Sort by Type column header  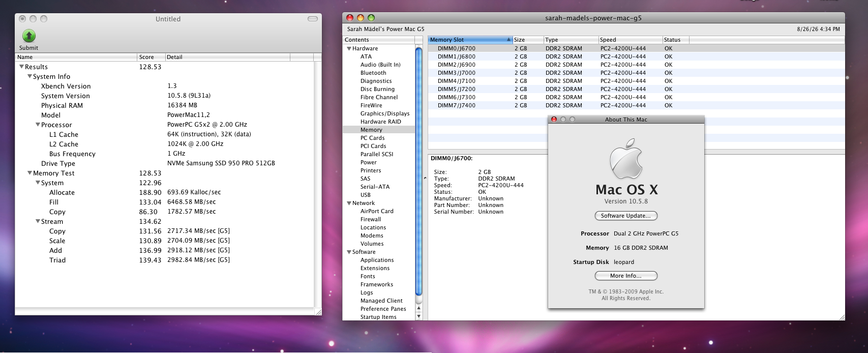(571, 40)
